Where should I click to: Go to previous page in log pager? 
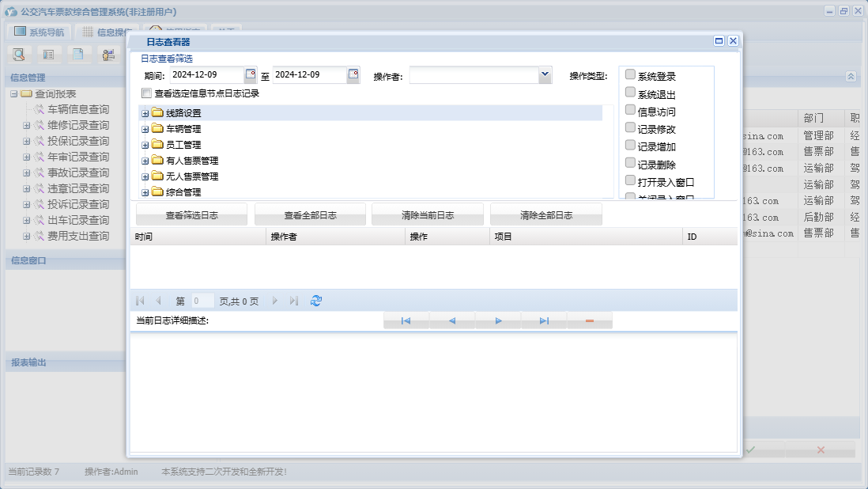pyautogui.click(x=158, y=301)
